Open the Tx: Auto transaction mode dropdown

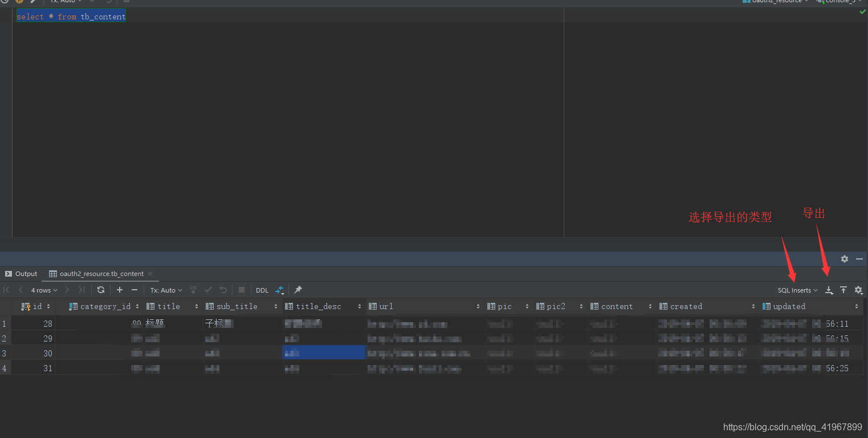tap(166, 290)
